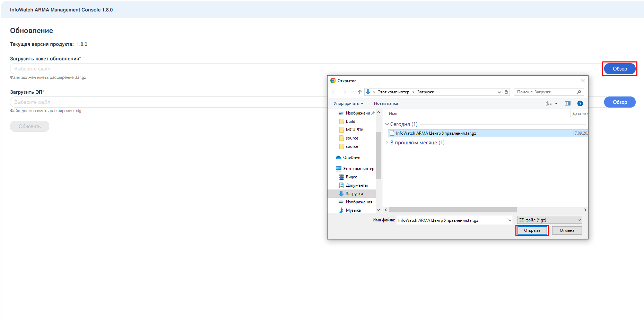Viewport: 644px width, 321px height.
Task: Open Видео in the navigation tree
Action: 351,177
